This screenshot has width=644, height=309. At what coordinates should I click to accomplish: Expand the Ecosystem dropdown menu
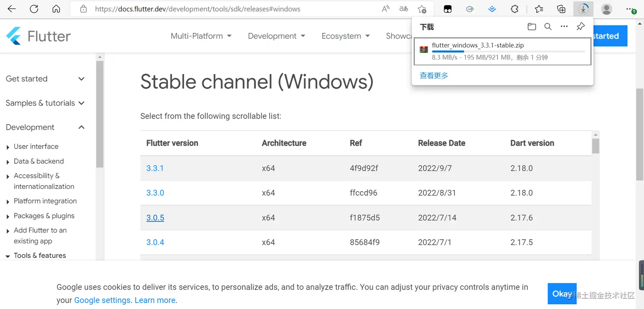point(345,36)
